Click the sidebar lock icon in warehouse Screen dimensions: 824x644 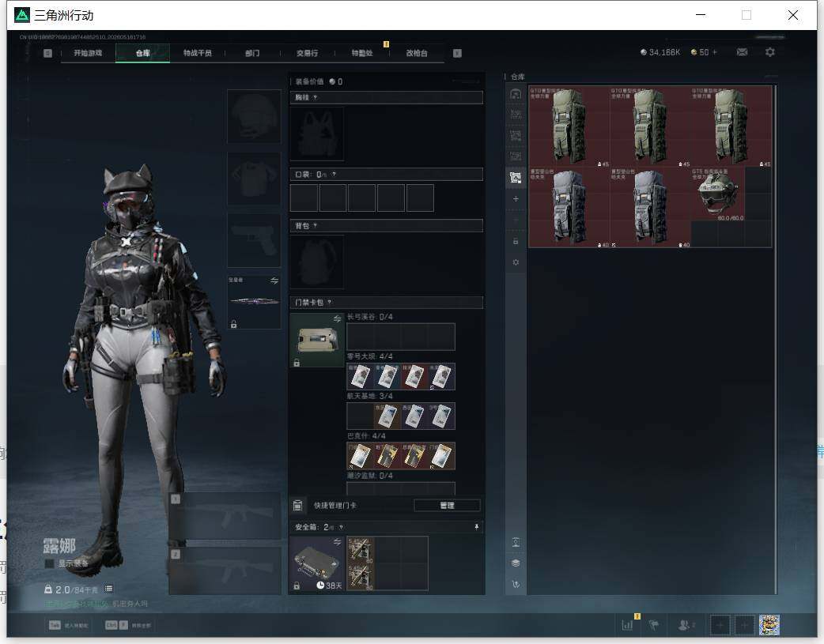pyautogui.click(x=516, y=241)
